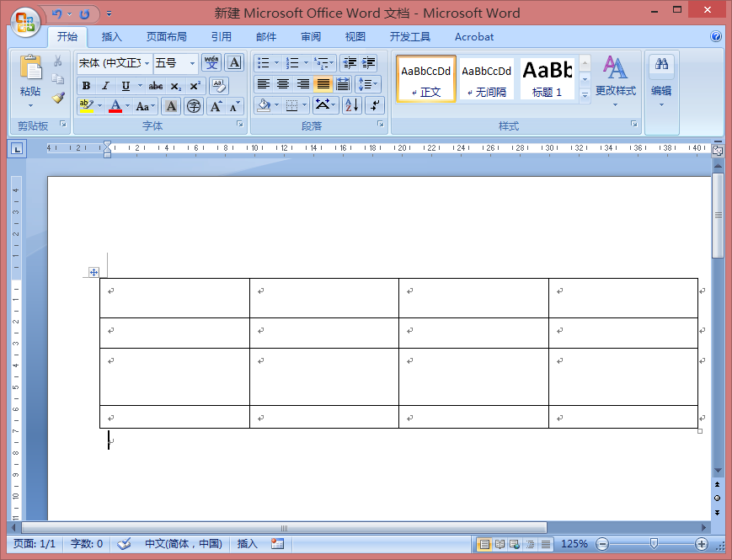
Task: Click the Shrink Font icon
Action: point(234,106)
